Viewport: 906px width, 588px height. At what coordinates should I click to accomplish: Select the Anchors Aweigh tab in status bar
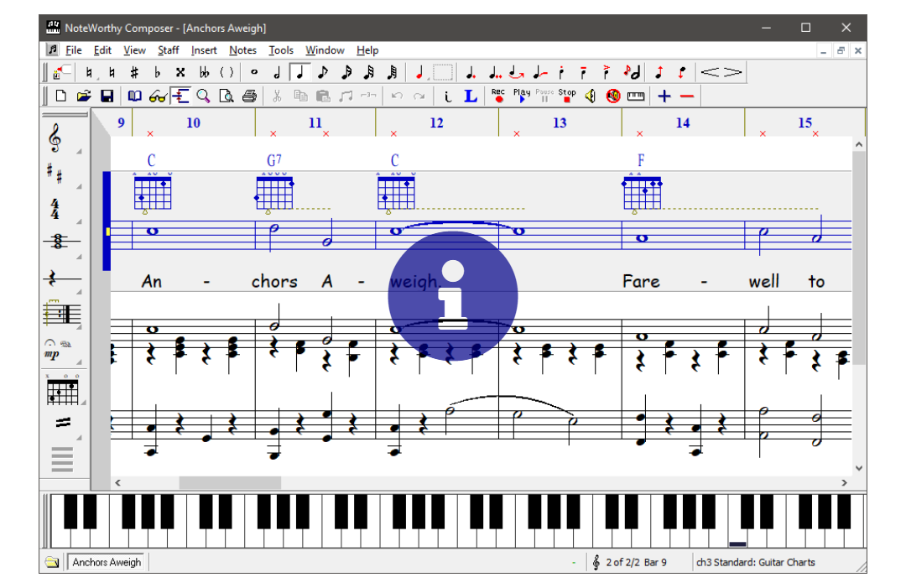pyautogui.click(x=107, y=562)
